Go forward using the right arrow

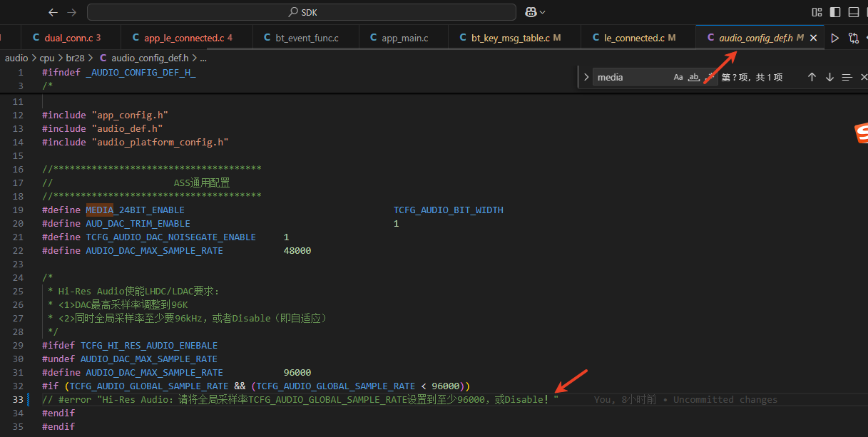[x=71, y=12]
